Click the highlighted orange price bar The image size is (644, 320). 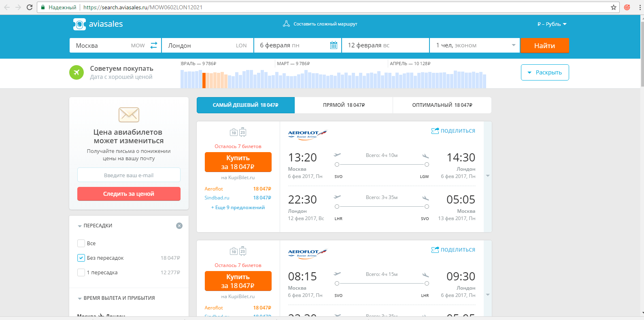(204, 80)
